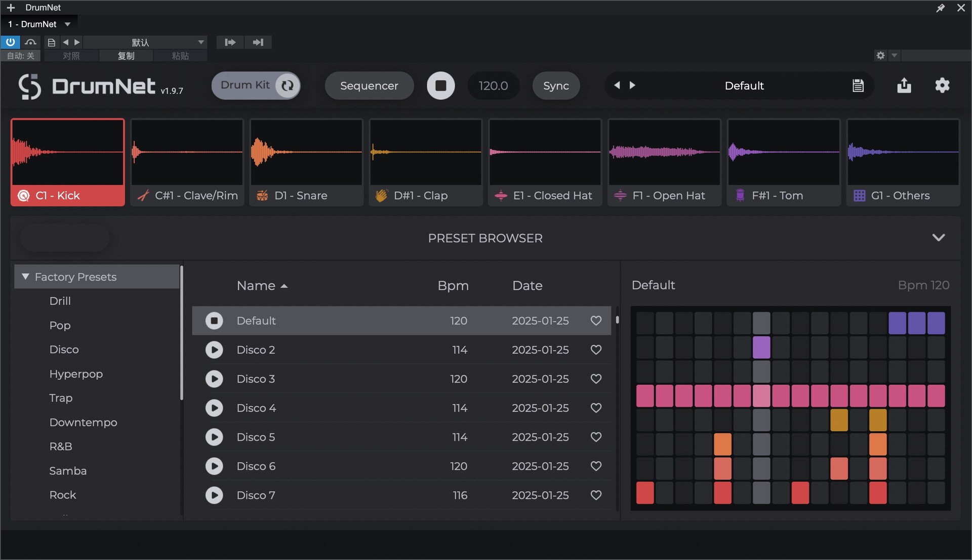Screen dimensions: 972x560
Task: Click host previous preset triangle
Action: (65, 42)
